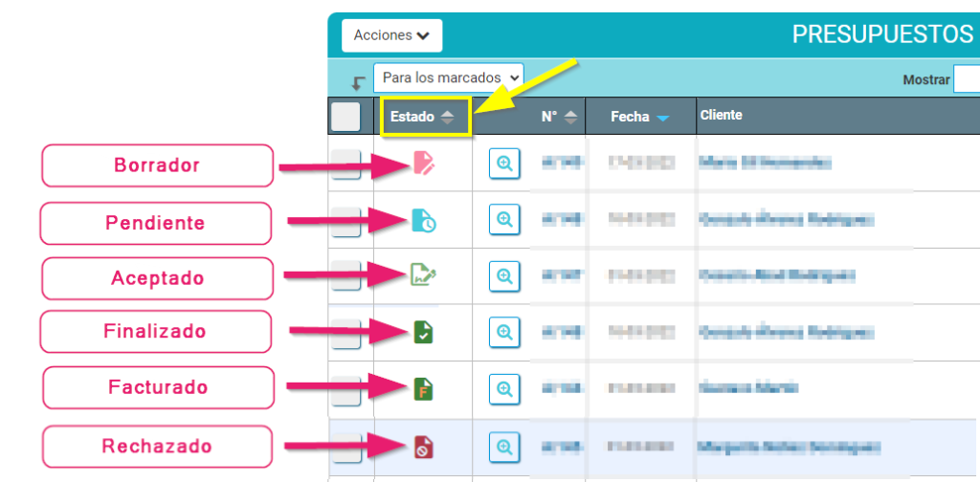Click the Facturado document icon with letter F
Screen dimensions: 980x482
[424, 389]
